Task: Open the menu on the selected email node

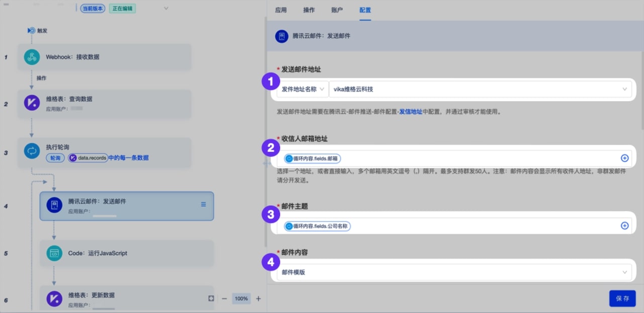Action: (203, 204)
